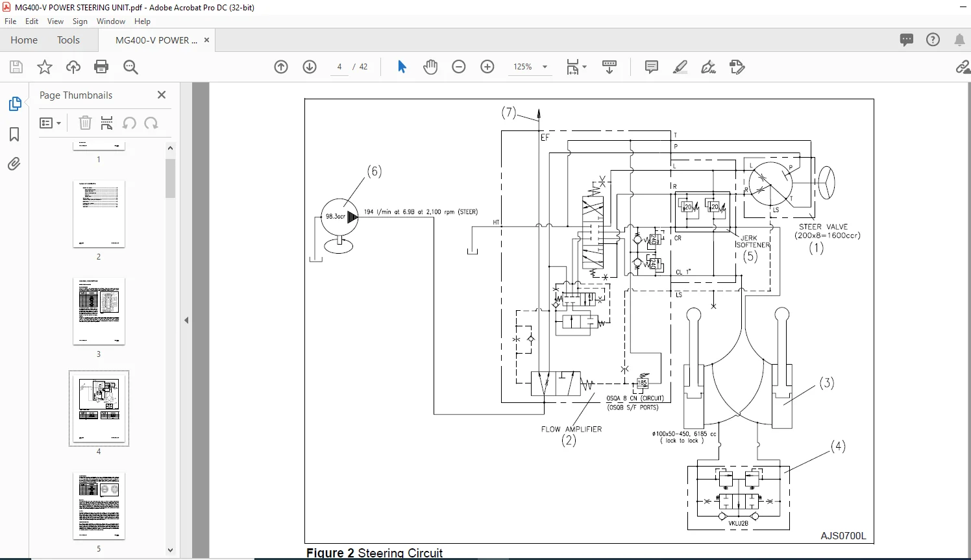Image resolution: width=971 pixels, height=560 pixels.
Task: Click the Save file icon
Action: click(16, 67)
